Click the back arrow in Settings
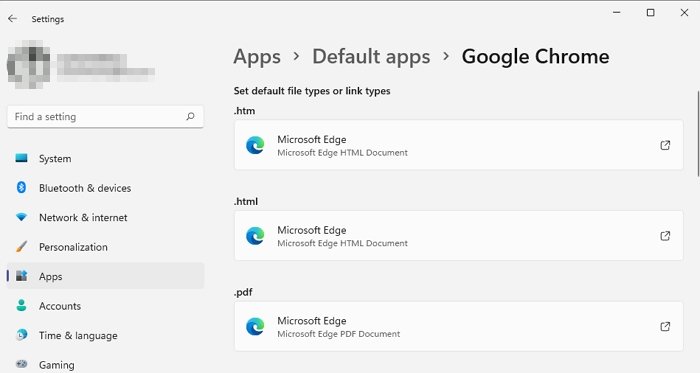Screen dimensions: 700x373 pyautogui.click(x=12, y=18)
